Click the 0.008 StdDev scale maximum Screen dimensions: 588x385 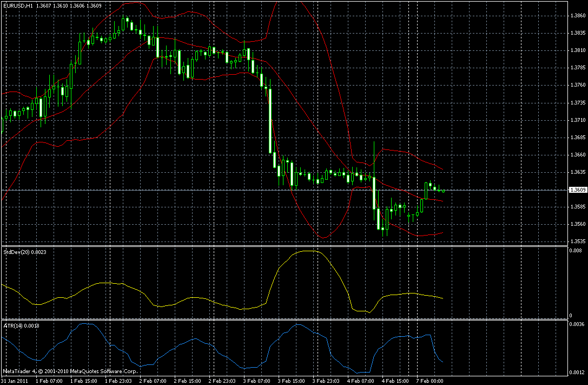[576, 250]
